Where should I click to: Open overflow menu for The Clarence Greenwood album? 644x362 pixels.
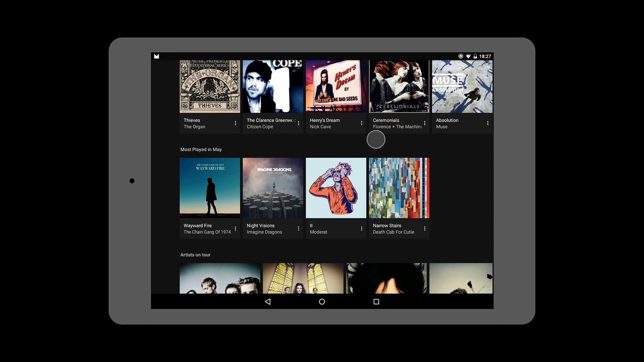(x=298, y=123)
